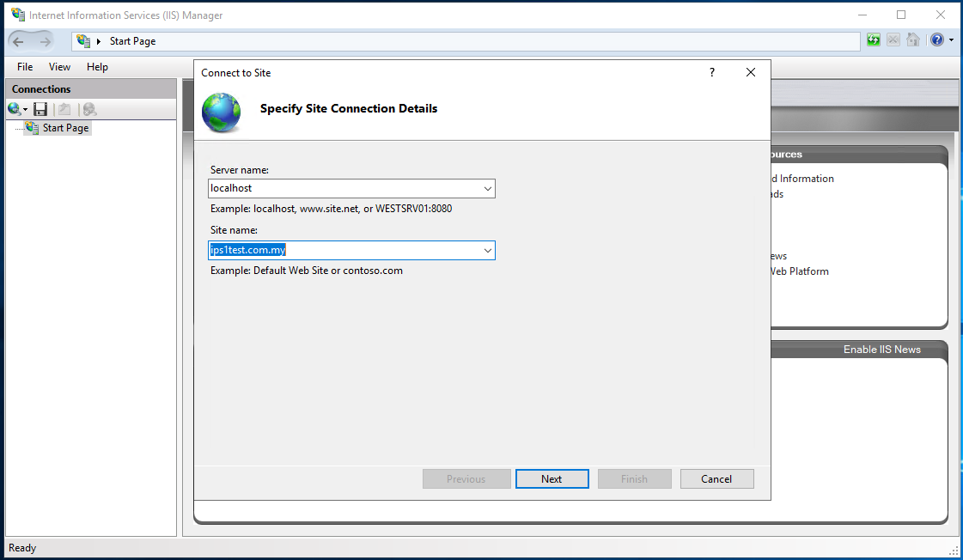Click the home icon in address bar

point(913,40)
